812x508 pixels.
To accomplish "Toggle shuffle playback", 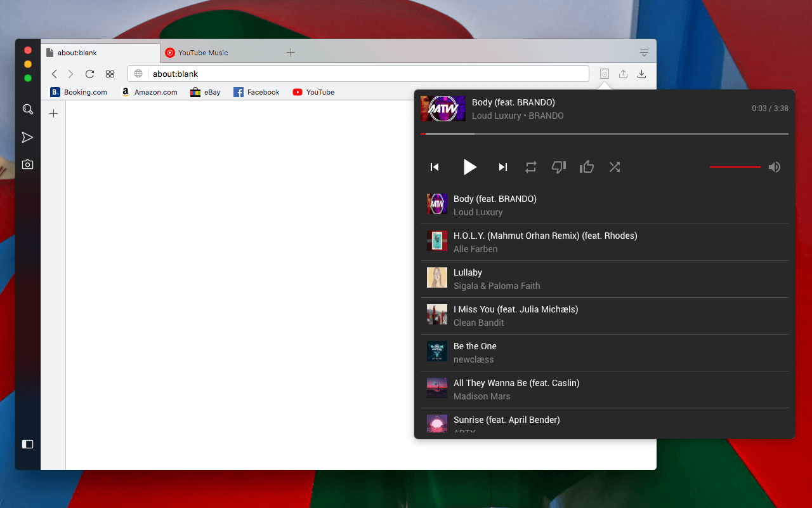I will tap(615, 167).
